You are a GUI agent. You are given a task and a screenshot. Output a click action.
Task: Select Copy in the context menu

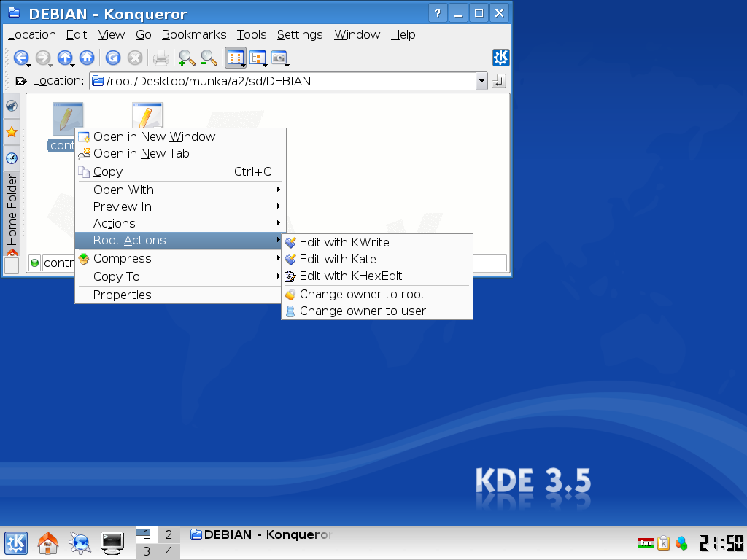coord(180,172)
